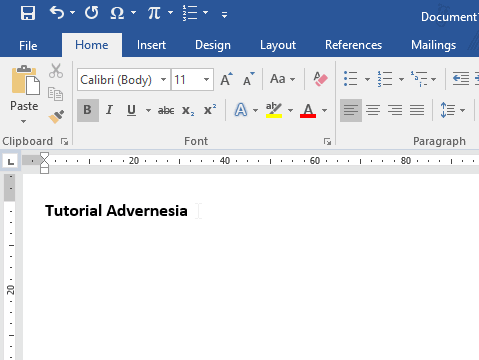This screenshot has height=360, width=479.
Task: Activate the Format Painter brush
Action: point(56,117)
